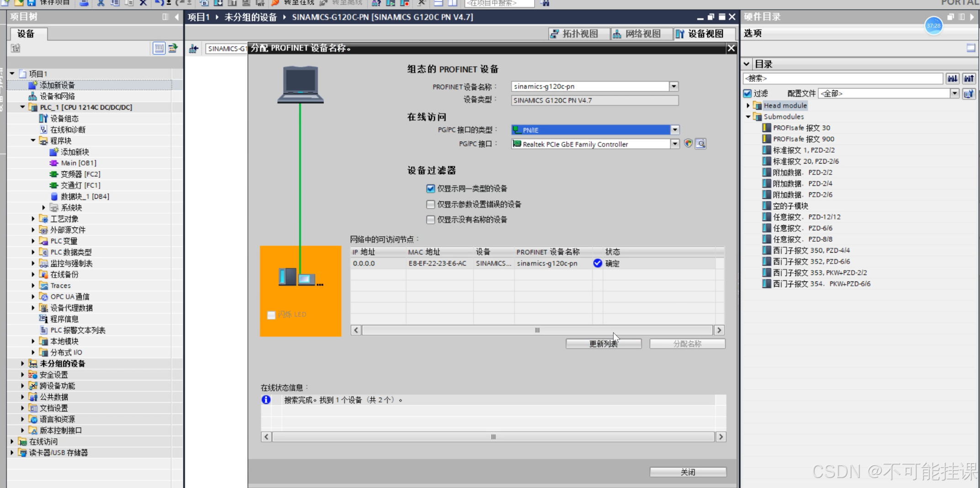Image resolution: width=980 pixels, height=488 pixels.
Task: Expand 未分组的设备 tree node
Action: click(x=22, y=363)
